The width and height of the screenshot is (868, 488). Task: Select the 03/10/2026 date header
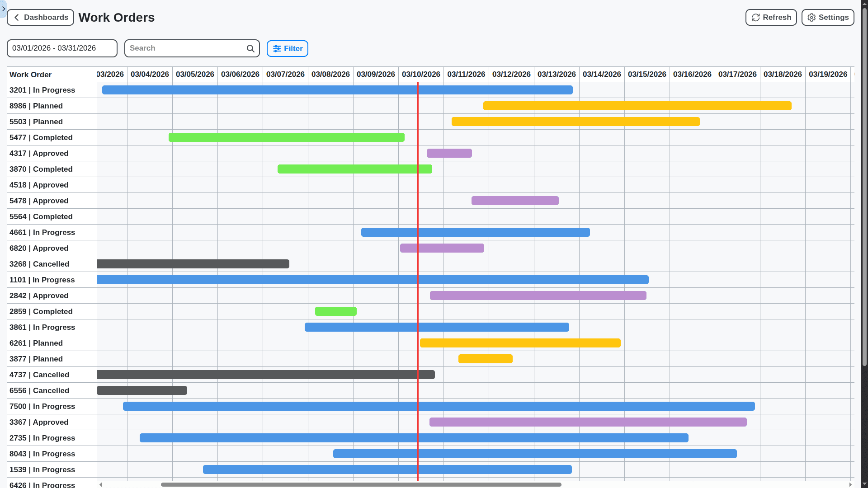(421, 74)
